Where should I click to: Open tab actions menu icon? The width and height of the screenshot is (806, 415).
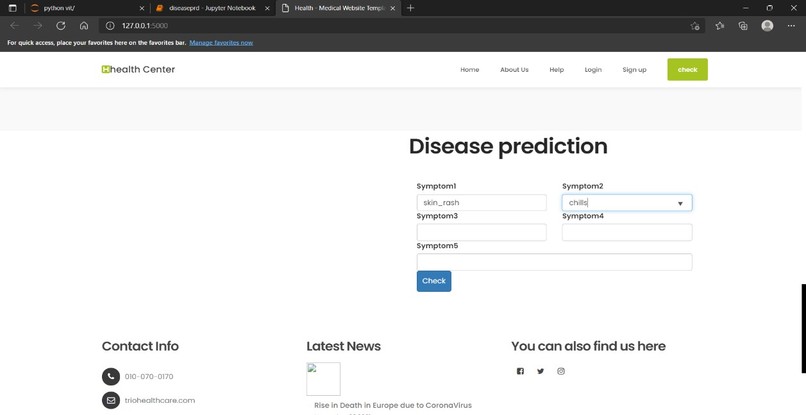[x=13, y=8]
